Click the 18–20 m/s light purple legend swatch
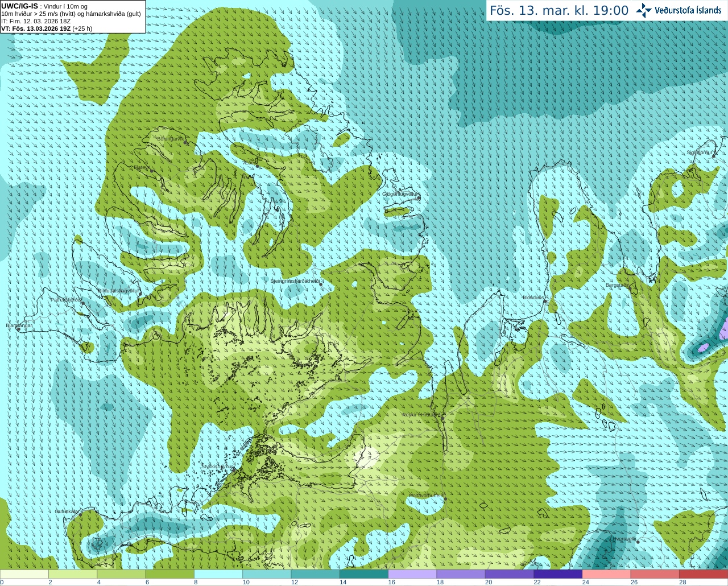 [x=461, y=574]
